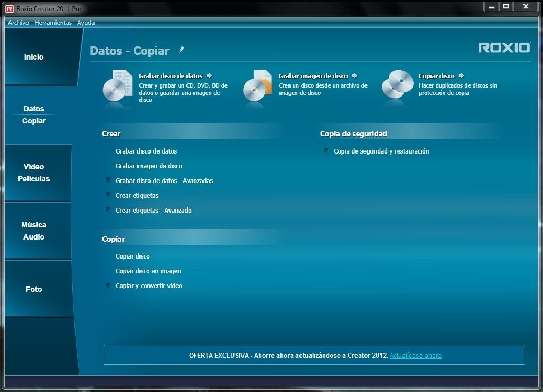The height and width of the screenshot is (392, 543).
Task: Select Grabar disco de datos under Crear
Action: coord(146,151)
